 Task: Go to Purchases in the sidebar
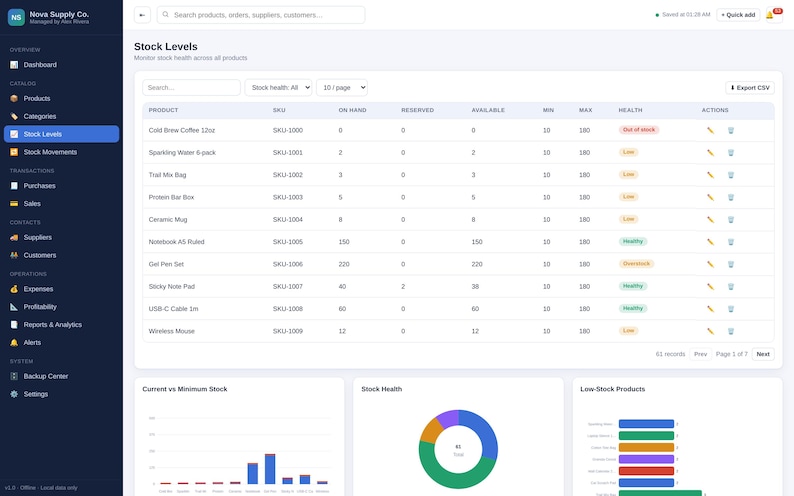61,186
